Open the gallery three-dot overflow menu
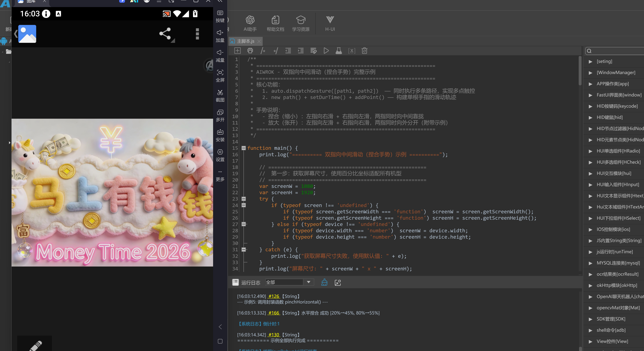 [197, 34]
